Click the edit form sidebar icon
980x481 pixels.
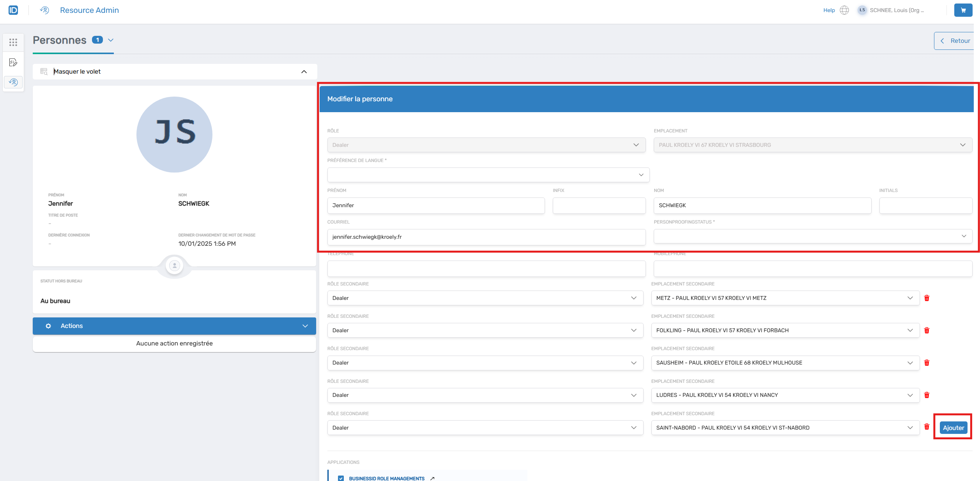coord(13,62)
